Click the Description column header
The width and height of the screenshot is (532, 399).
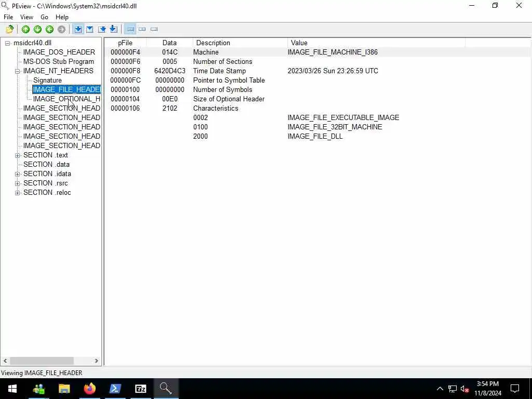(x=240, y=43)
